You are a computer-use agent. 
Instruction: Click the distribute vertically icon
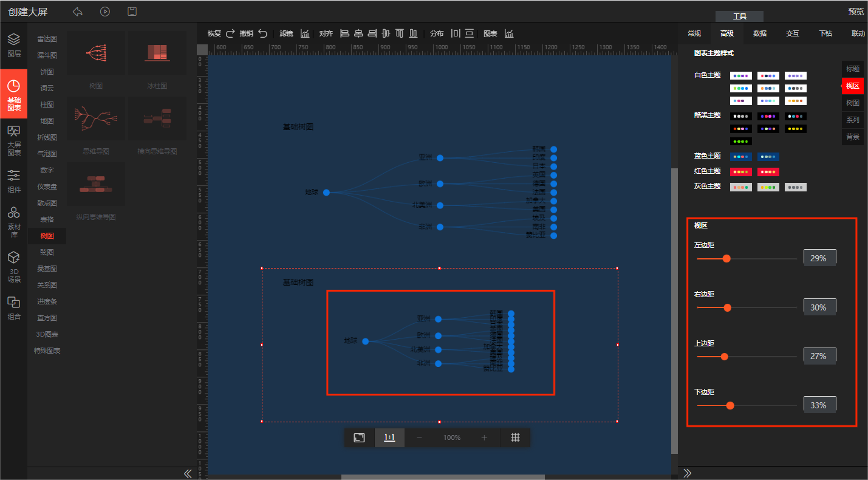(x=470, y=33)
